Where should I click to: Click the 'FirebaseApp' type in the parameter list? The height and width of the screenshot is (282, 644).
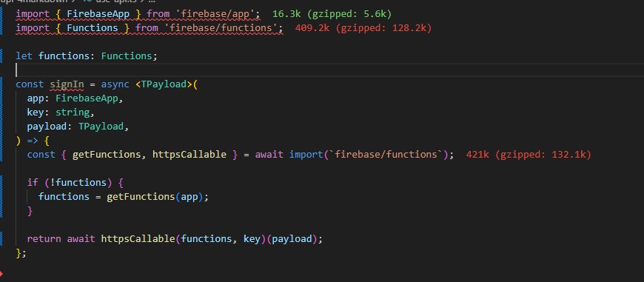point(87,98)
